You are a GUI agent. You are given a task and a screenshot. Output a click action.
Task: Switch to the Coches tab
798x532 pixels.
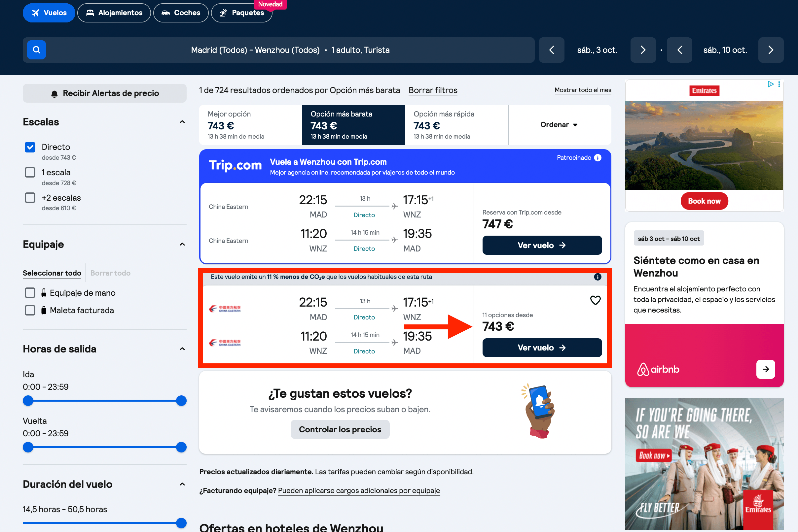click(x=181, y=13)
